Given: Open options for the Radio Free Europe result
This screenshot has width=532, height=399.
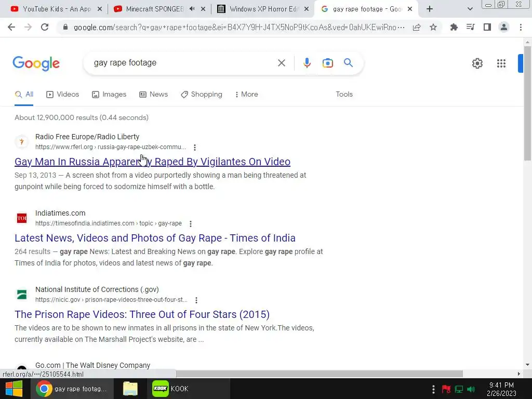Looking at the screenshot, I should tap(194, 147).
